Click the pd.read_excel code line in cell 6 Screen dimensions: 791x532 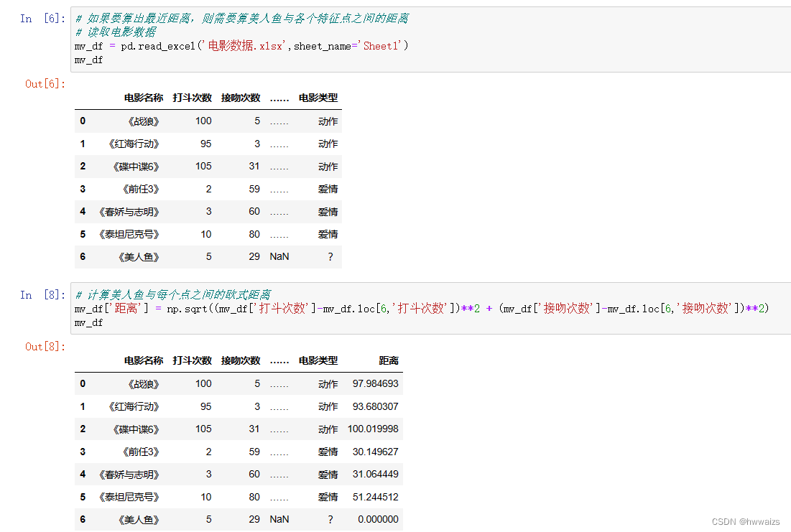point(241,46)
